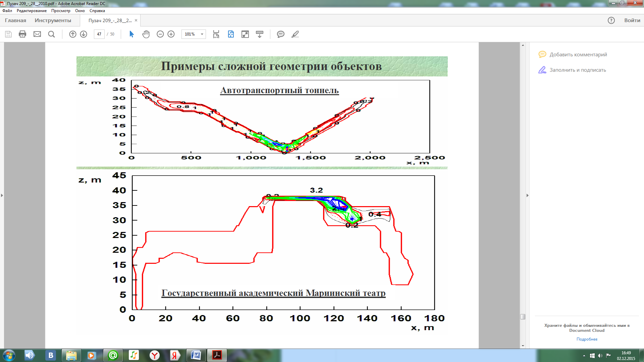
Task: Fit one full page icon
Action: click(x=231, y=34)
